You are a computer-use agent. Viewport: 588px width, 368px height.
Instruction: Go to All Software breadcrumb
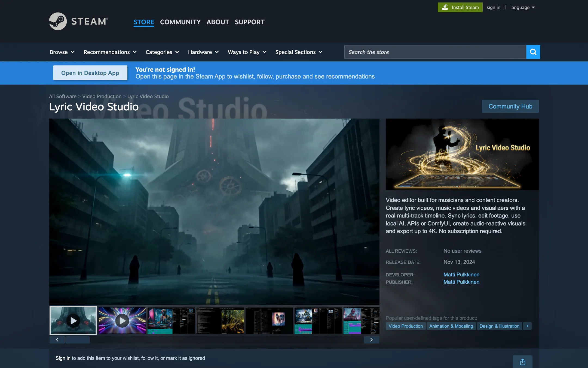pos(63,96)
